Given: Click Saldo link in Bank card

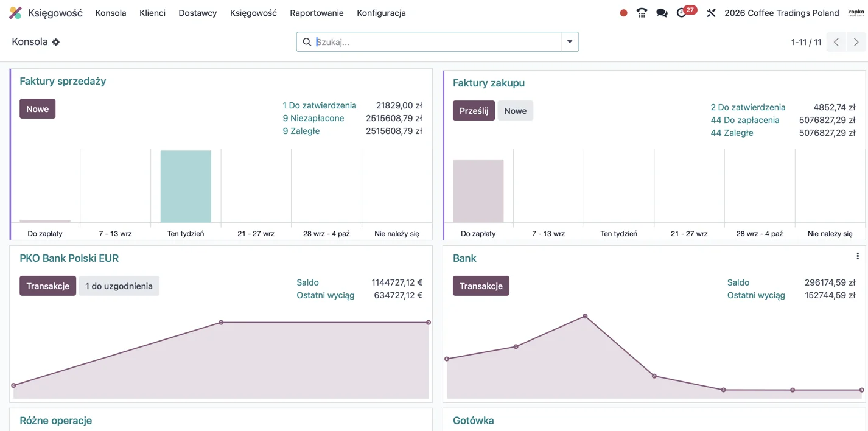Looking at the screenshot, I should click(x=738, y=282).
